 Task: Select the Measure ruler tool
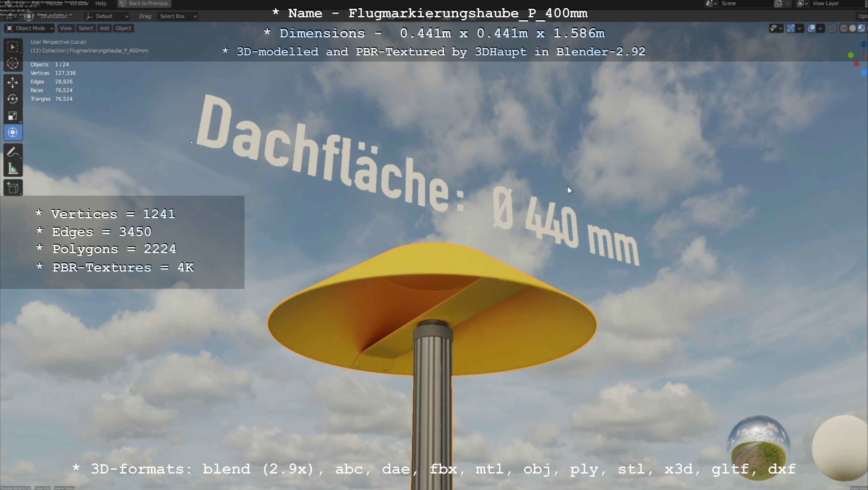13,169
